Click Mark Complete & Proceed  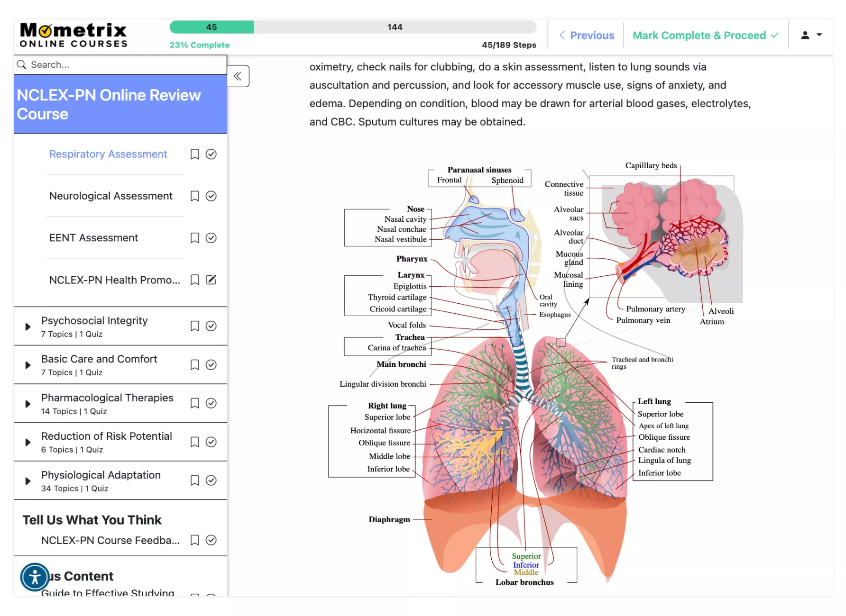(705, 36)
